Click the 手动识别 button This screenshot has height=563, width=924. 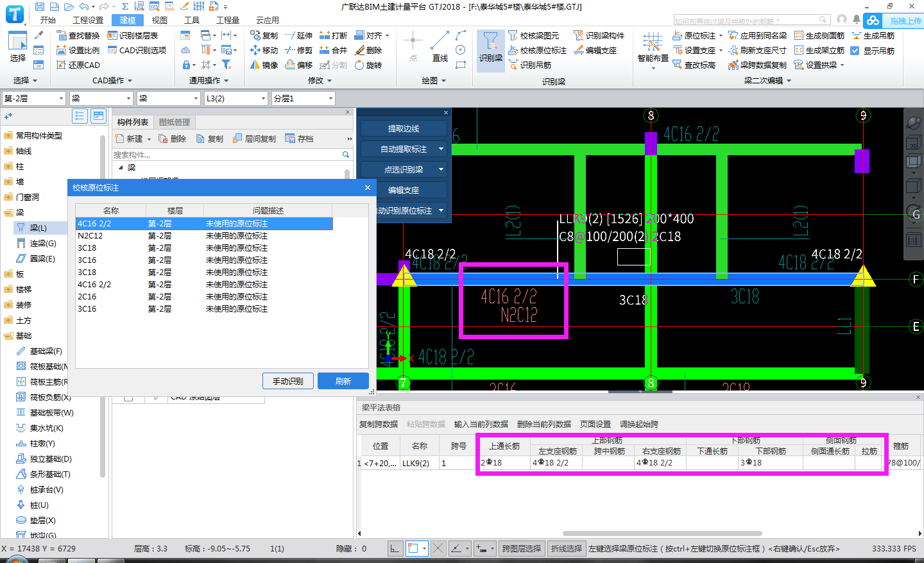(x=287, y=381)
